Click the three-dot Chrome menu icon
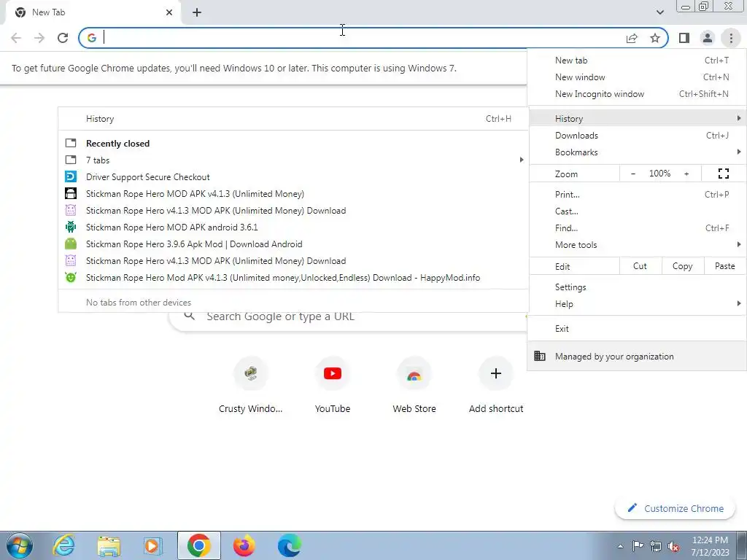This screenshot has width=747, height=560. pyautogui.click(x=731, y=38)
